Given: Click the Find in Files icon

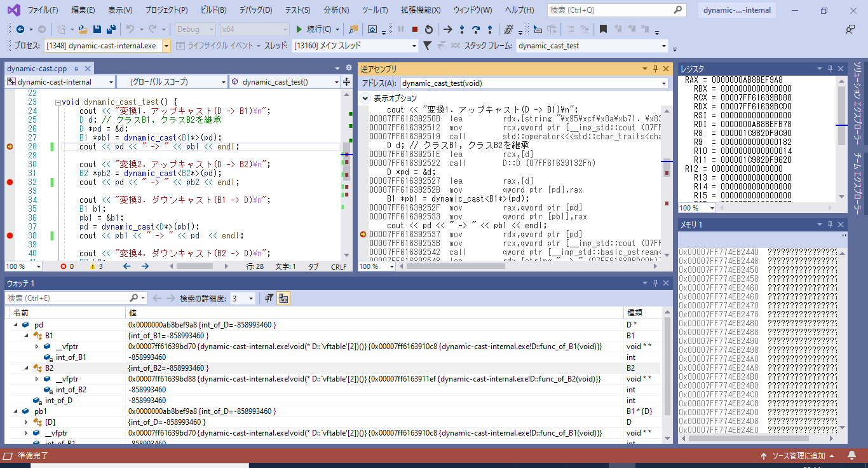Looking at the screenshot, I should 353,29.
